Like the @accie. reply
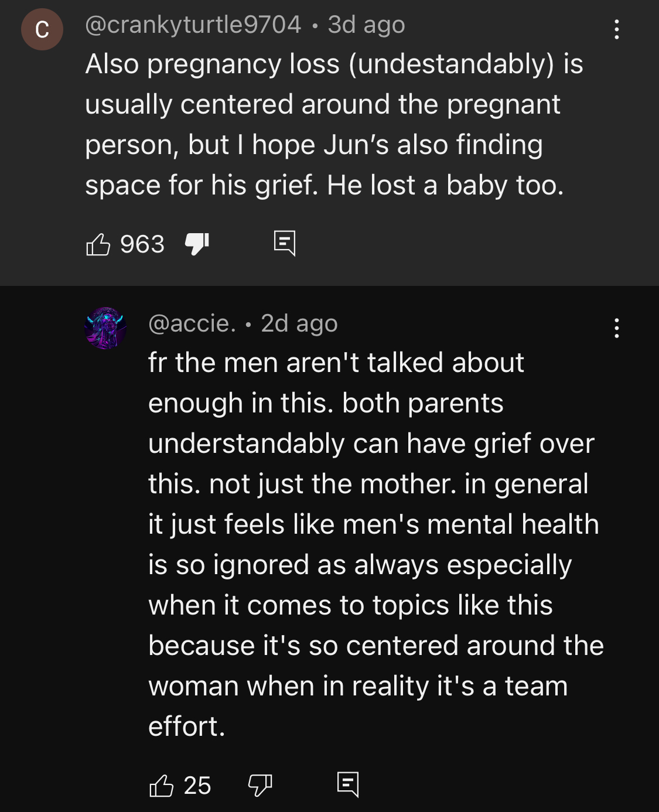Image resolution: width=659 pixels, height=812 pixels. (161, 786)
